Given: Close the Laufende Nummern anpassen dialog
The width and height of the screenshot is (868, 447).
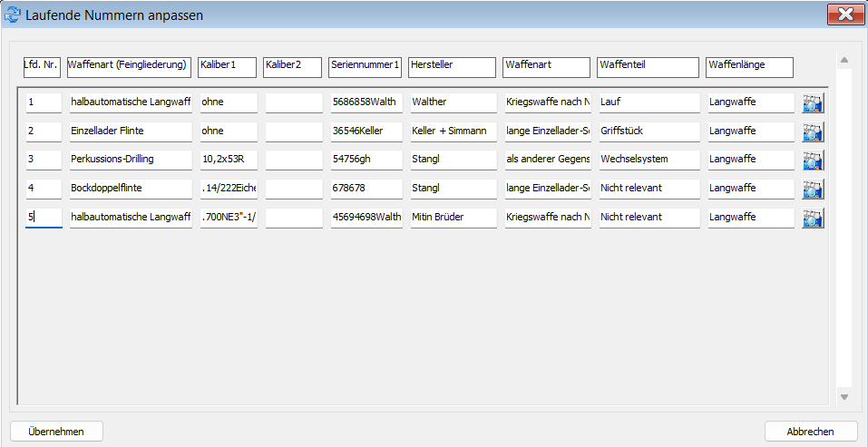Looking at the screenshot, I should [844, 15].
